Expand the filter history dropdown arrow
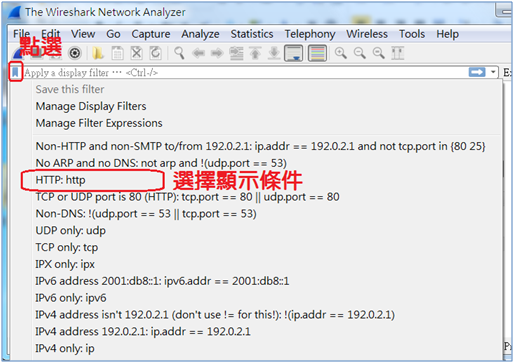Viewport: 515px width, 363px height. coord(493,72)
